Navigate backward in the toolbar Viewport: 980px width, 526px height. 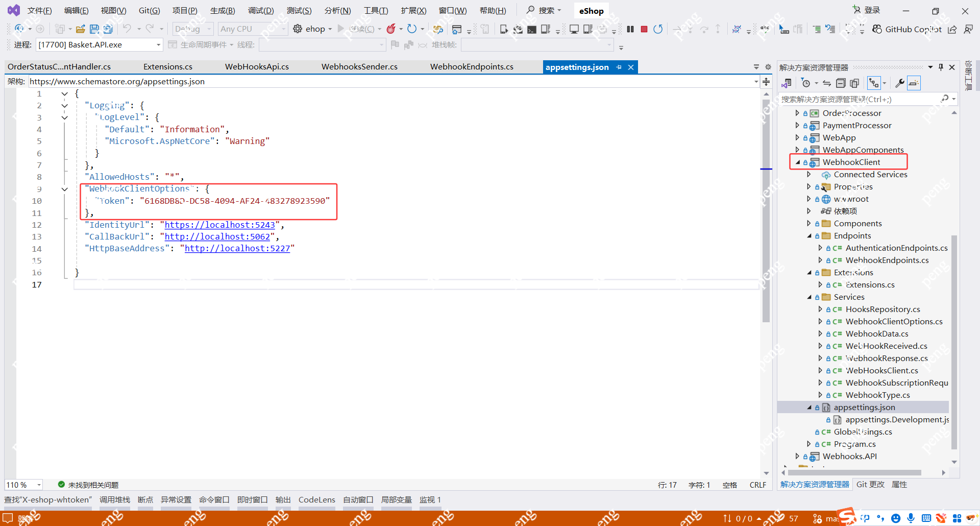tap(19, 29)
